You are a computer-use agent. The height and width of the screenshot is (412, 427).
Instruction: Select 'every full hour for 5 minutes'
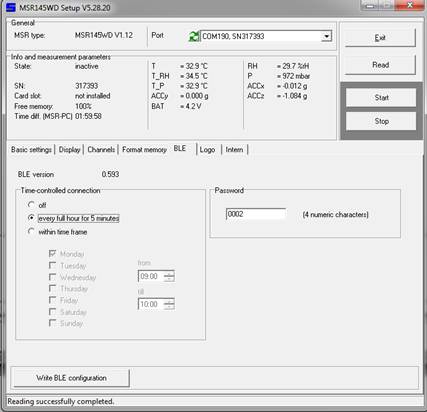click(31, 218)
